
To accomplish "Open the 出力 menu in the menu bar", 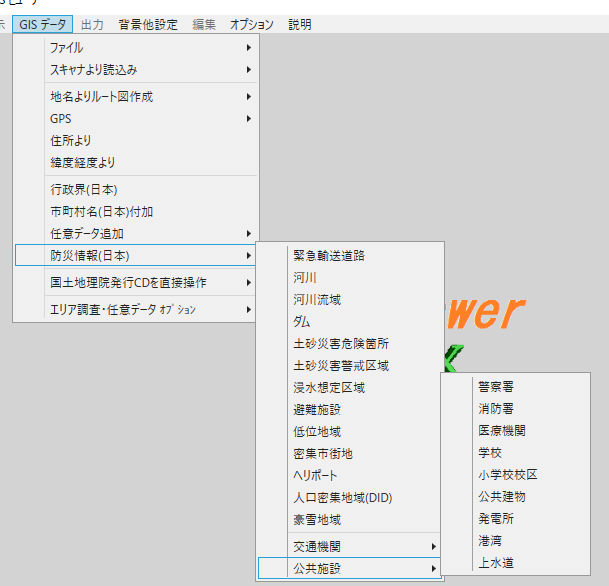I will tap(92, 24).
